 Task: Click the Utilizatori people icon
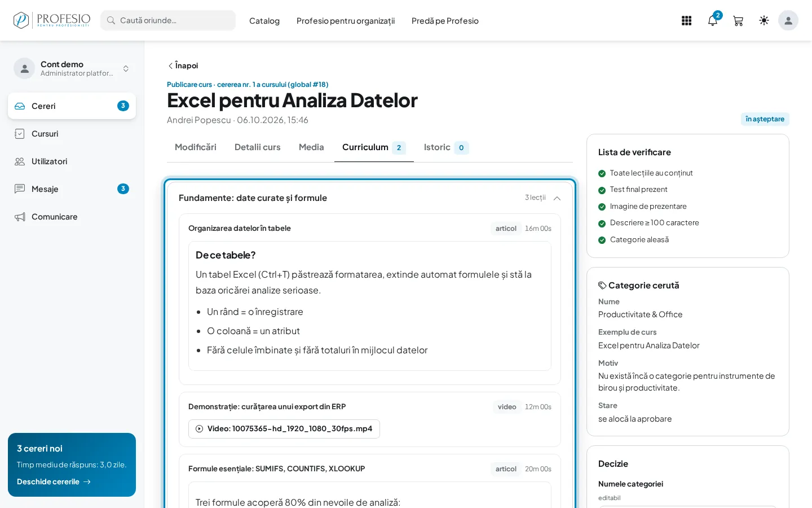(x=20, y=161)
